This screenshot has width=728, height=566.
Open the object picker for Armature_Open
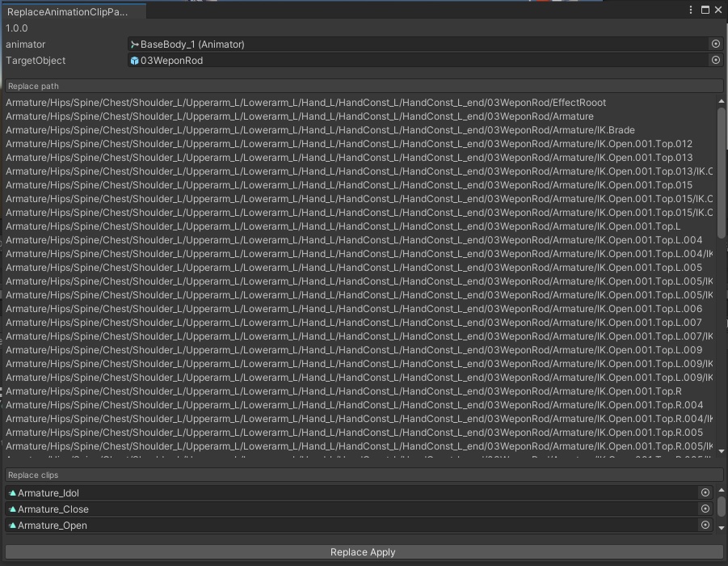pyautogui.click(x=704, y=525)
